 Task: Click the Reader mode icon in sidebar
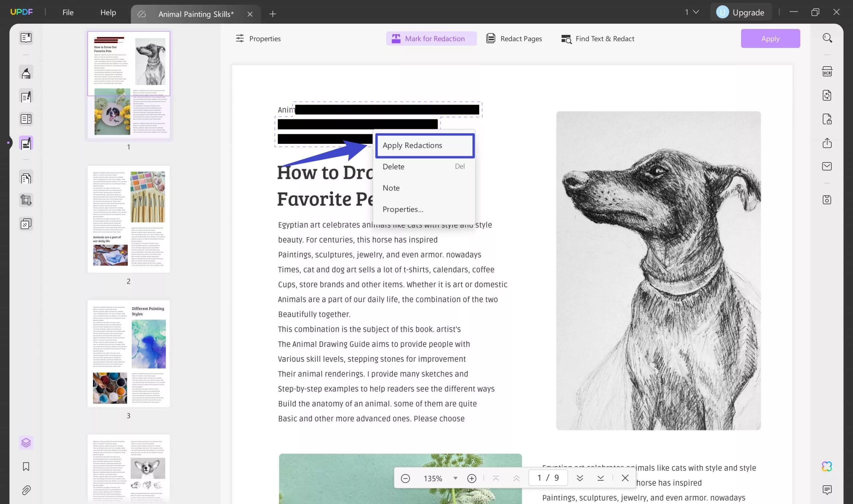point(26,37)
